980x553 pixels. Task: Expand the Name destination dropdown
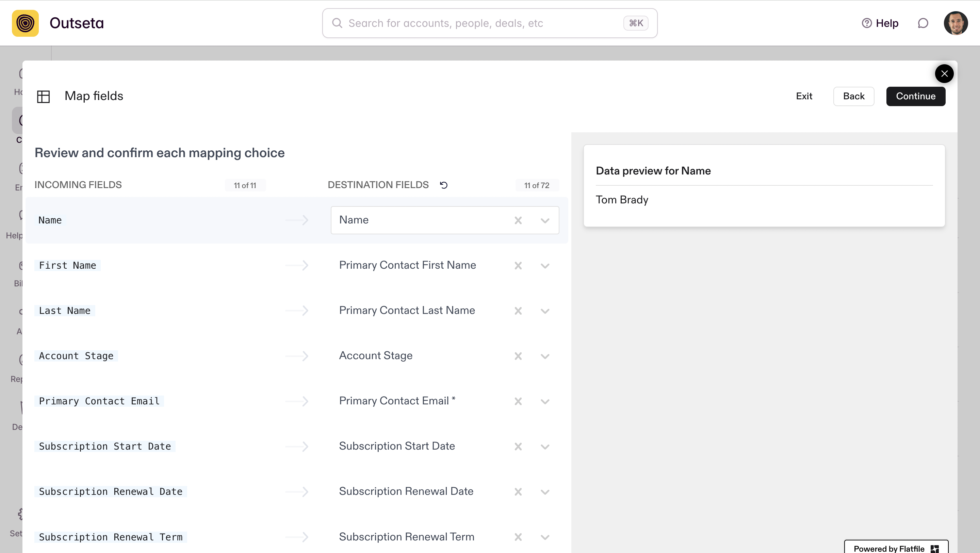[x=545, y=220]
